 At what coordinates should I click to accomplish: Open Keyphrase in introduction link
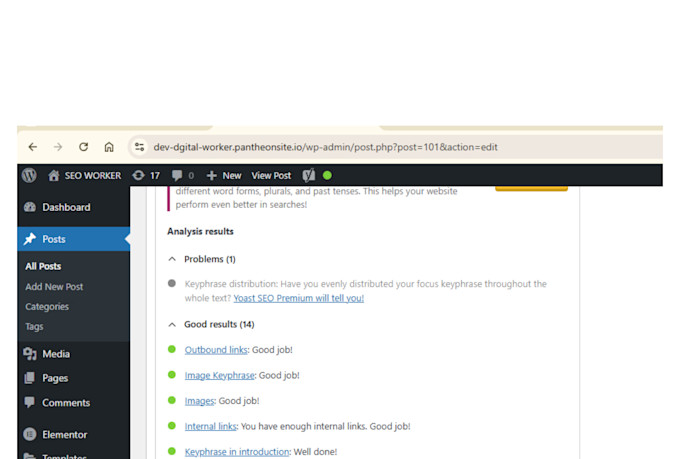(237, 452)
